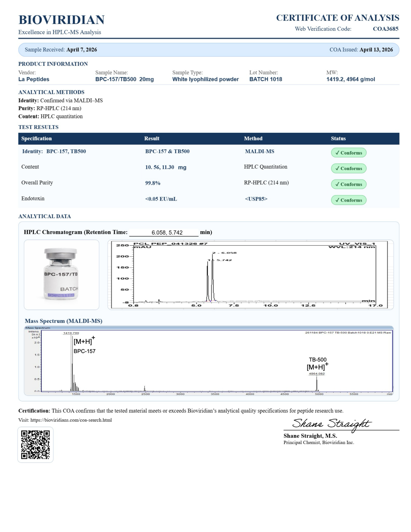Click the HPLC Quantitation method cell in table
This screenshot has width=411, height=532.
pyautogui.click(x=266, y=167)
